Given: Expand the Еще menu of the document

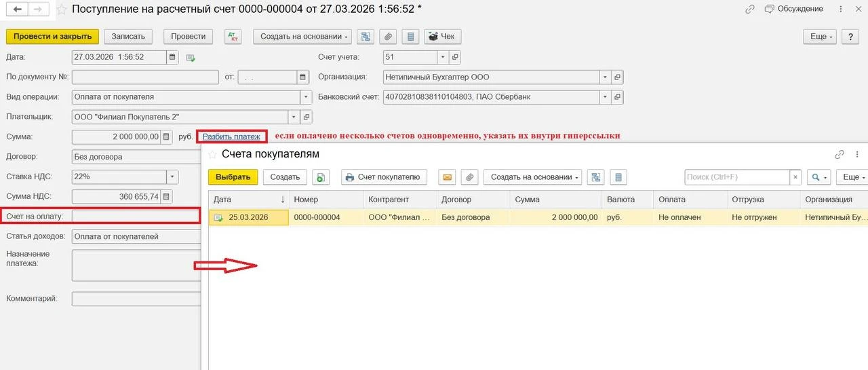Looking at the screenshot, I should pyautogui.click(x=820, y=37).
